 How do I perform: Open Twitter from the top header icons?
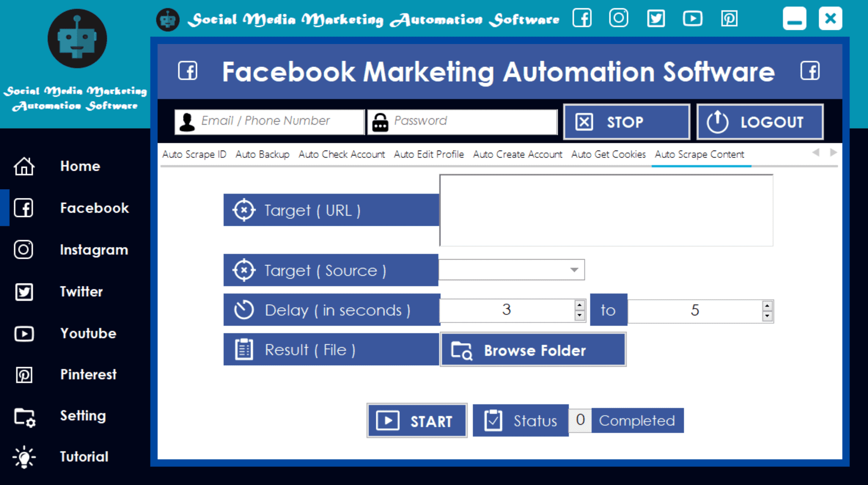pyautogui.click(x=656, y=19)
